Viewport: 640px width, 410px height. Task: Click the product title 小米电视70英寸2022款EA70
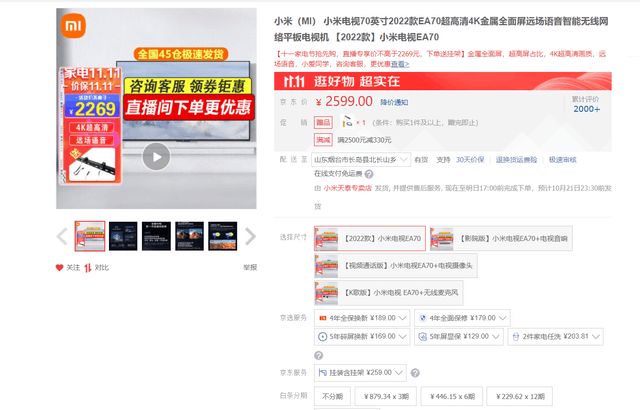[x=441, y=29]
